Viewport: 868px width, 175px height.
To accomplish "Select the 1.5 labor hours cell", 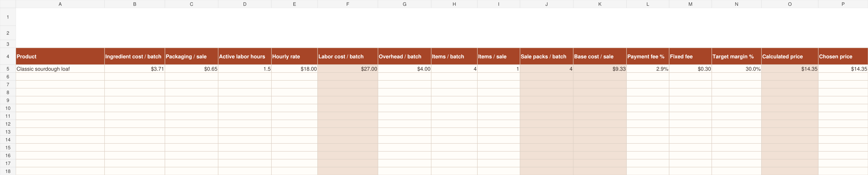I will (245, 69).
